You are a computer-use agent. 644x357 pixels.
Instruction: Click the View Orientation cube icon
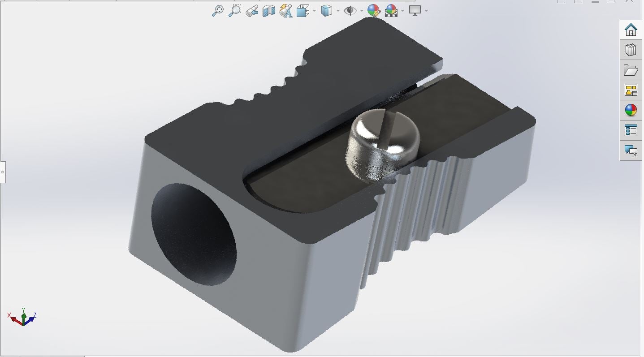pyautogui.click(x=303, y=11)
